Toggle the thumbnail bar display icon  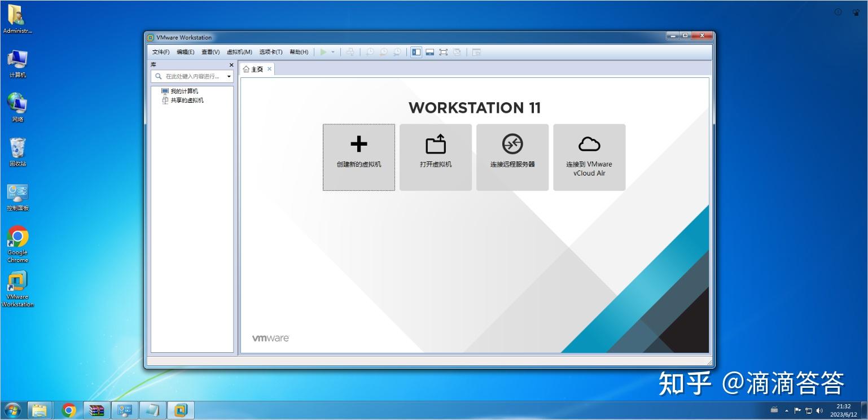click(429, 51)
